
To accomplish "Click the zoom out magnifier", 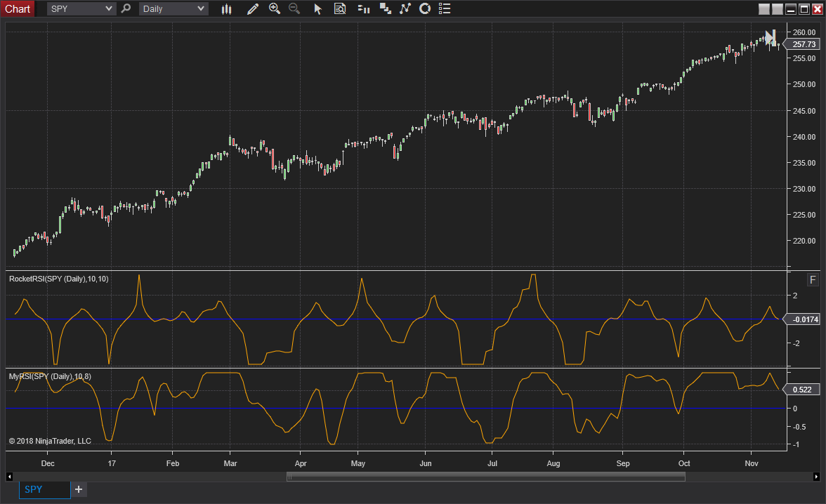I will coord(294,9).
